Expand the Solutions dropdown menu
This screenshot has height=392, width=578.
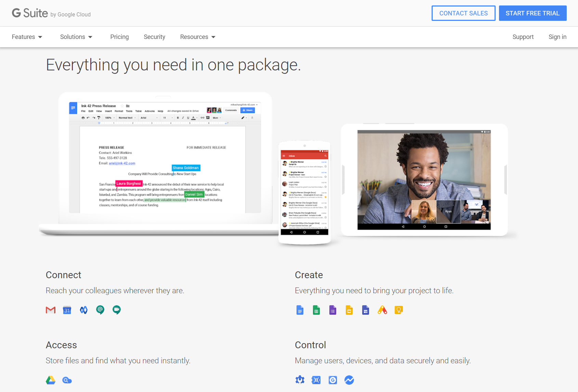pyautogui.click(x=76, y=37)
